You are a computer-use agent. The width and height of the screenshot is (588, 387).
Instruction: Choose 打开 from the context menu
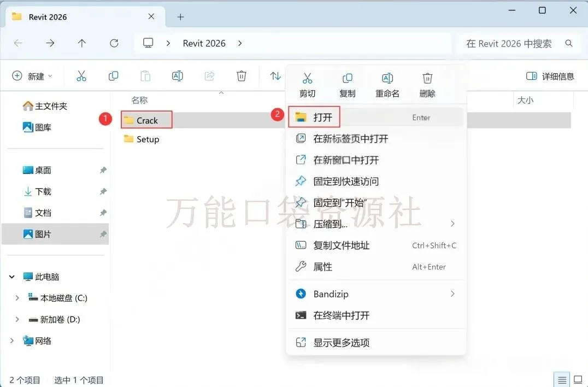coord(376,118)
